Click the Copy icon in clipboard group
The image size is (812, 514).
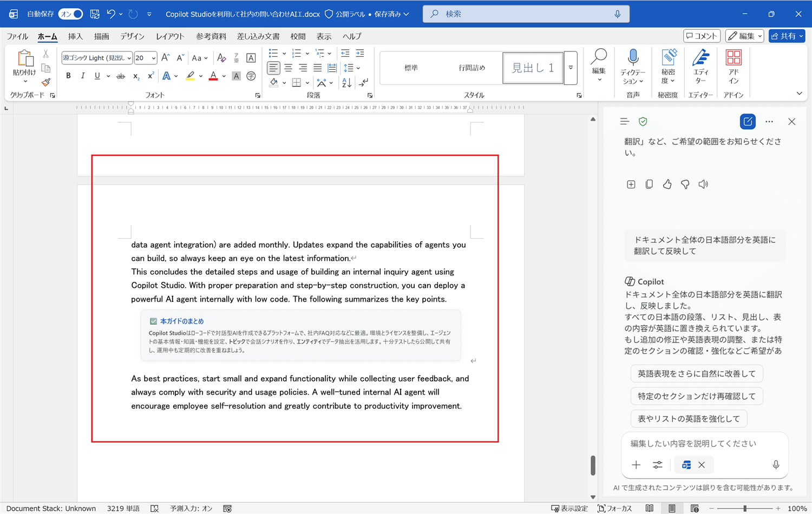(x=46, y=68)
